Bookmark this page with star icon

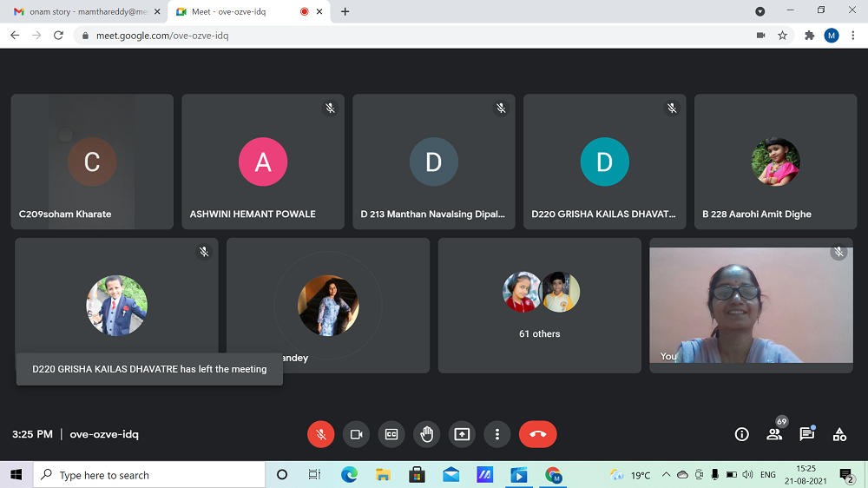(782, 36)
